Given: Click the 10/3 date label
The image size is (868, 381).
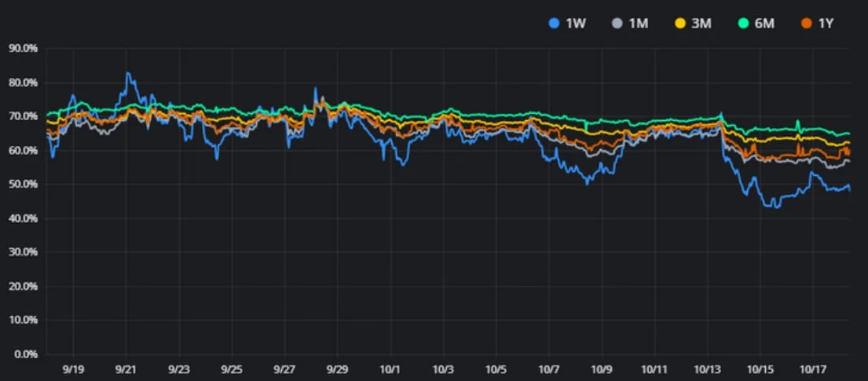Looking at the screenshot, I should pyautogui.click(x=443, y=368).
